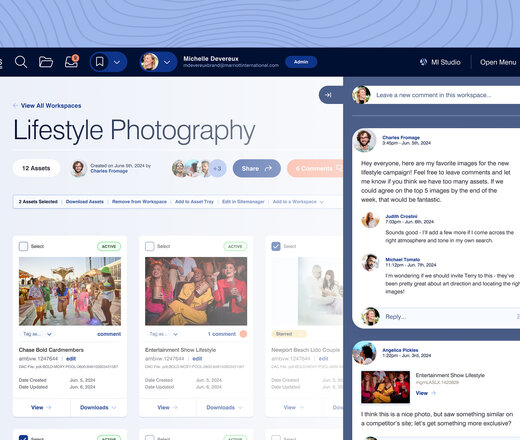Focus the Reply field in Charles's thread
The image size is (520, 440).
(x=450, y=317)
